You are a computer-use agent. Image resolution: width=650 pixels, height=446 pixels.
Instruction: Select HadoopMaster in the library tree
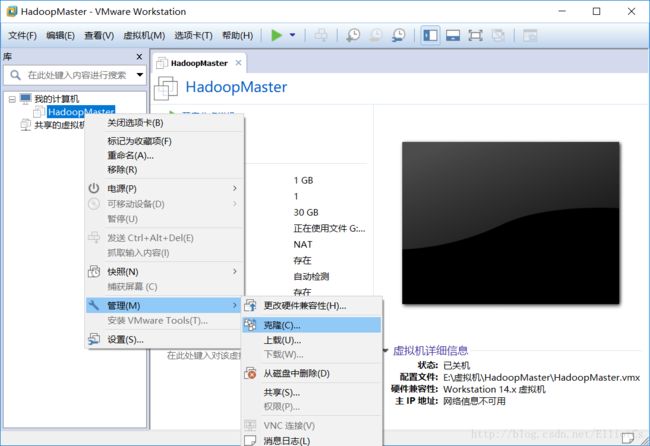pyautogui.click(x=81, y=112)
